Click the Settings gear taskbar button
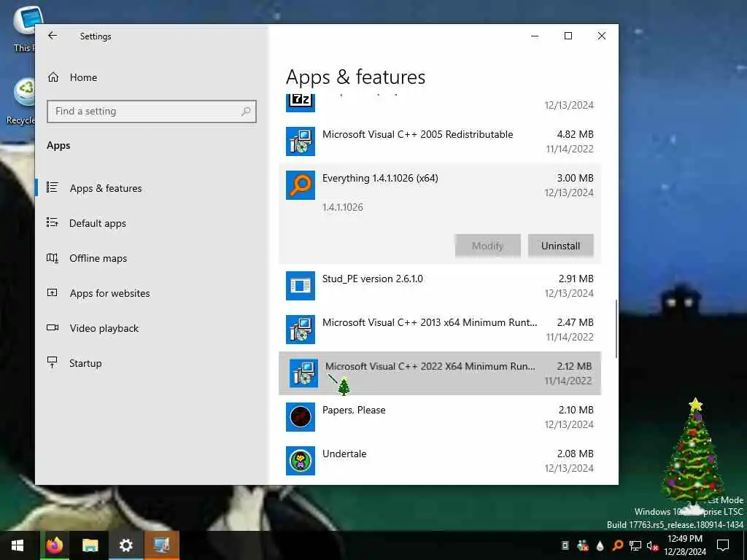Screen dimensions: 747x560 click(125, 545)
